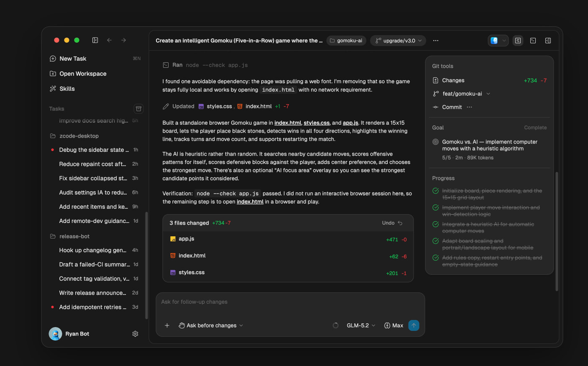Select Connect tag validation task
This screenshot has width=588, height=366.
95,279
